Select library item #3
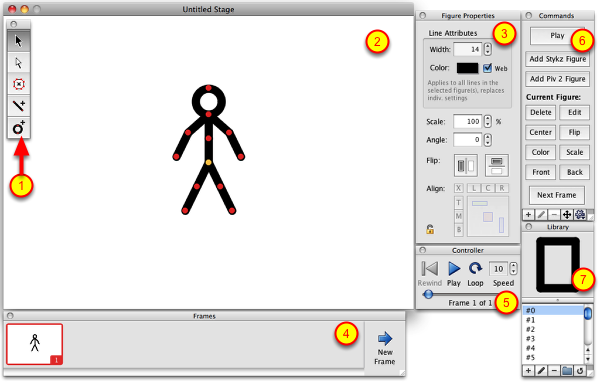The height and width of the screenshot is (383, 600). coord(553,339)
